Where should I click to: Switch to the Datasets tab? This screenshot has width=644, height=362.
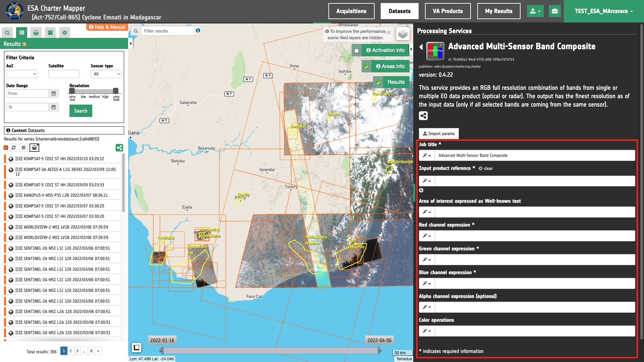[399, 11]
